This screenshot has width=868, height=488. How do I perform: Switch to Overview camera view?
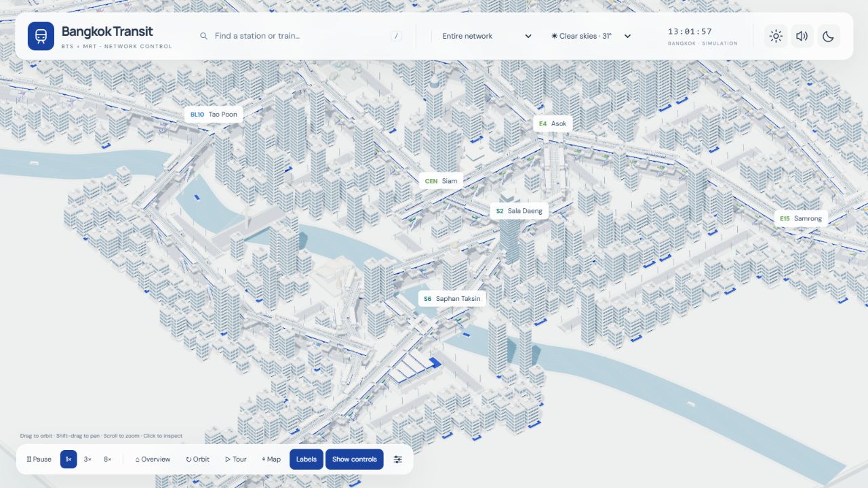[153, 459]
